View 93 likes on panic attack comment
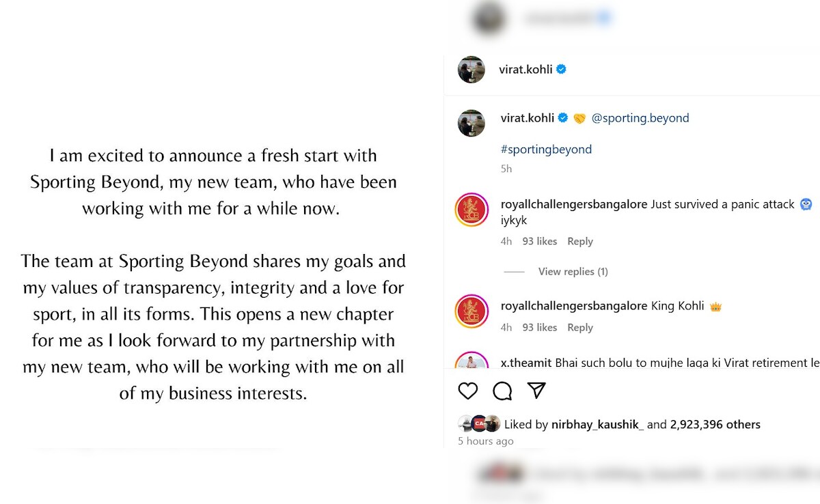820x504 pixels. click(539, 241)
